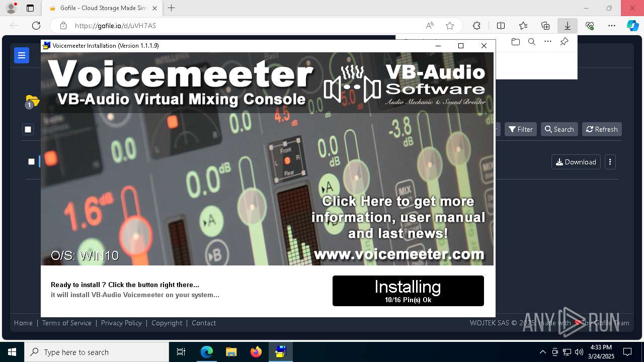
Task: Open the Home footer link
Action: (23, 323)
